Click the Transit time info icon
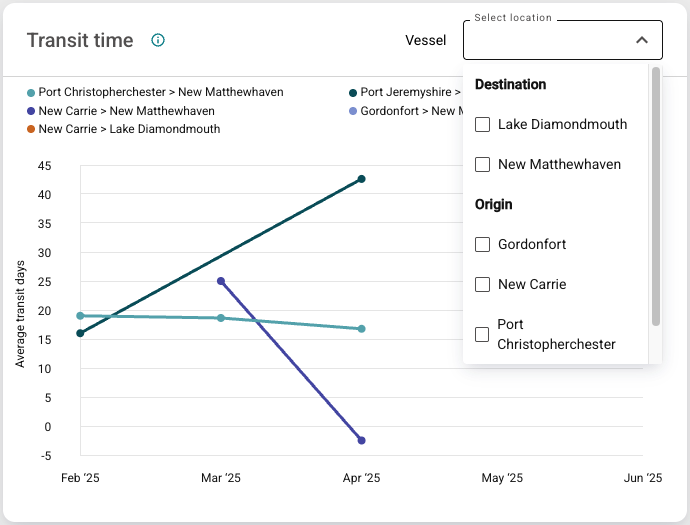This screenshot has height=525, width=690. tap(158, 40)
